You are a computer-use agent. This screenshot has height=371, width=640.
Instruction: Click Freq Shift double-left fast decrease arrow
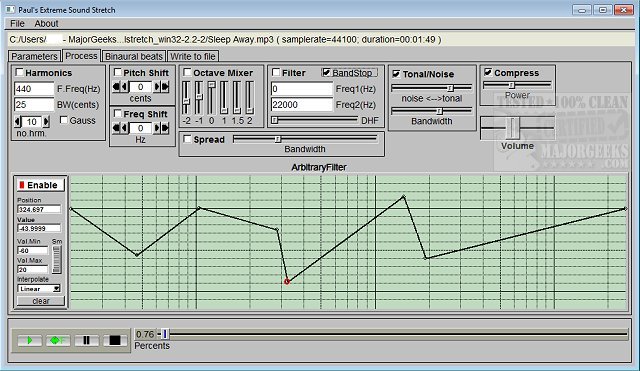(116, 128)
